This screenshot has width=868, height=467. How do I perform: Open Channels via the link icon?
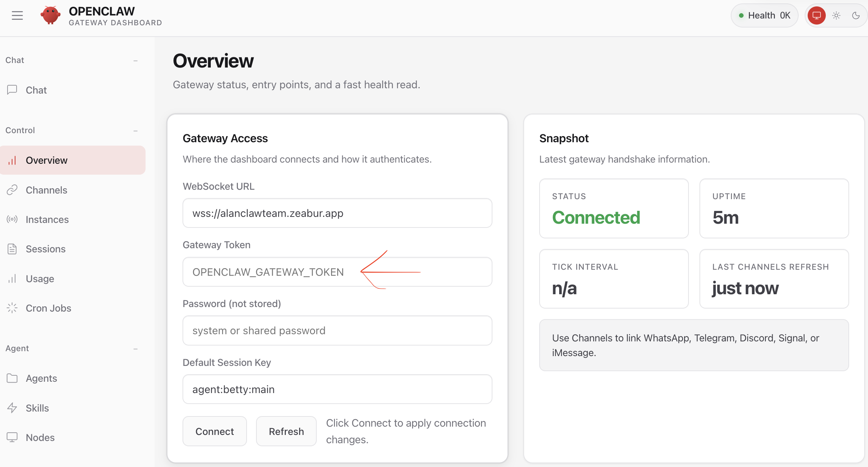click(12, 190)
